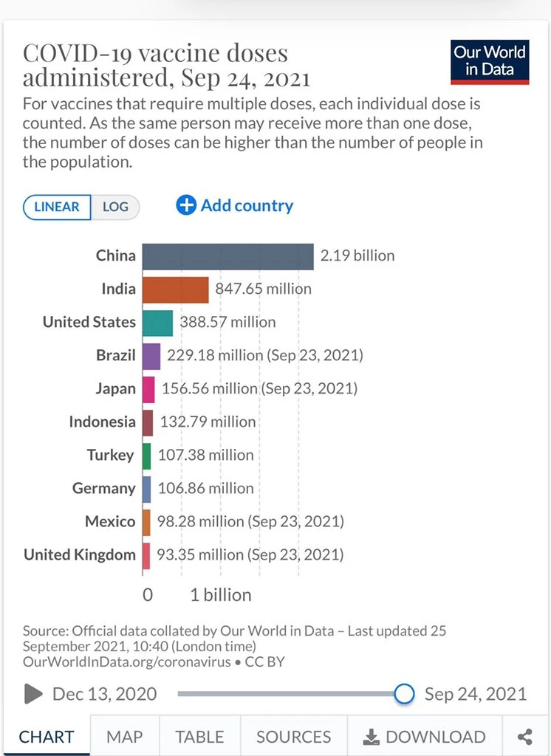
Task: Open the CHART tab
Action: pyautogui.click(x=46, y=736)
